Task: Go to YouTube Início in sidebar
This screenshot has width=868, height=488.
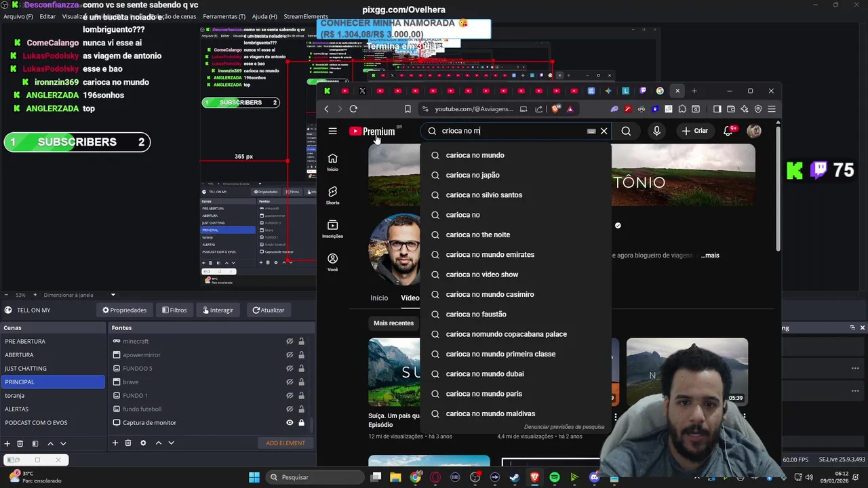Action: (x=332, y=162)
